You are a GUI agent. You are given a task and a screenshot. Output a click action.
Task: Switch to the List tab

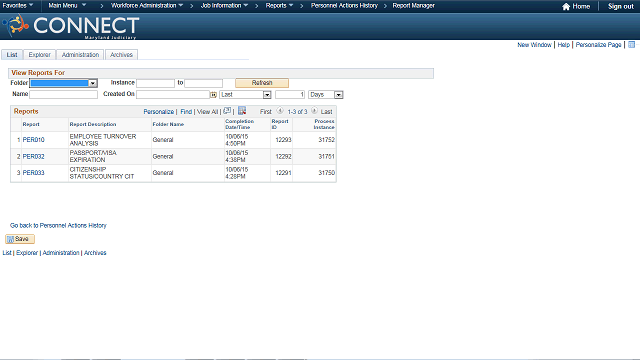[x=12, y=55]
